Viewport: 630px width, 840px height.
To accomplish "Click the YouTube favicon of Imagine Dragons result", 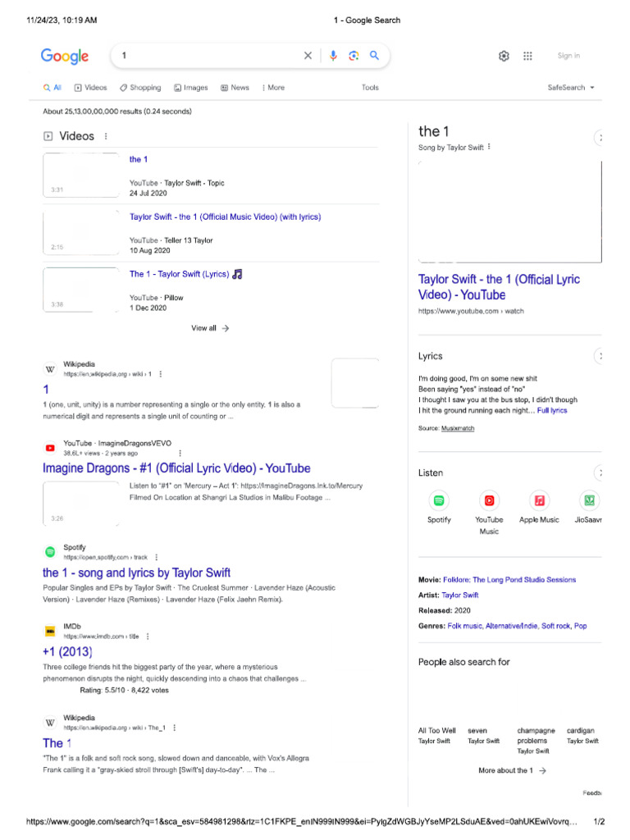I will pyautogui.click(x=50, y=448).
